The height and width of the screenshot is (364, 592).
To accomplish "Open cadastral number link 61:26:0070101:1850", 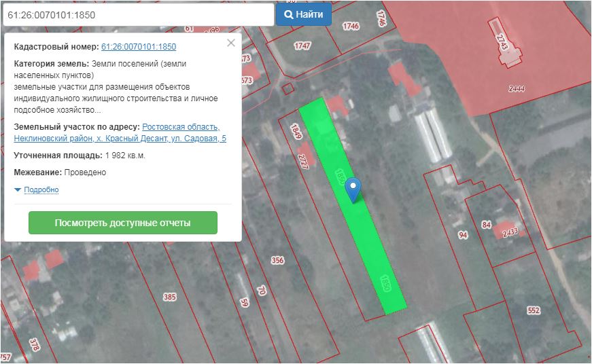I will tap(139, 47).
